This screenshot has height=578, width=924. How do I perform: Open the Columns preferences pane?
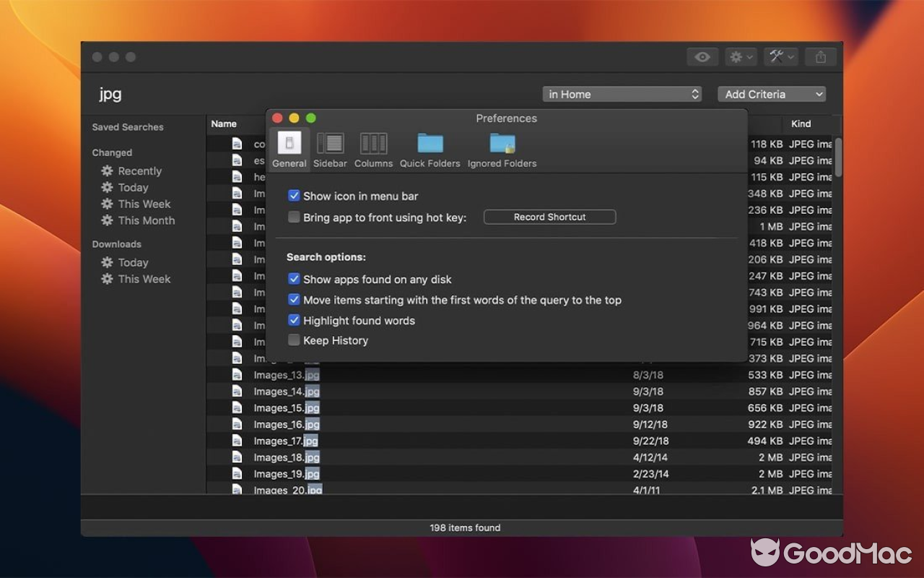[373, 149]
